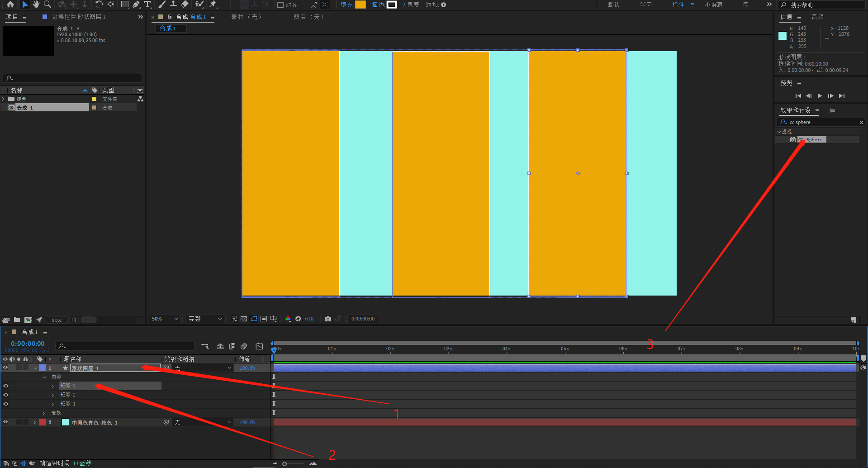Toggle transparency grid icon in viewer
The image size is (868, 468).
tap(244, 319)
